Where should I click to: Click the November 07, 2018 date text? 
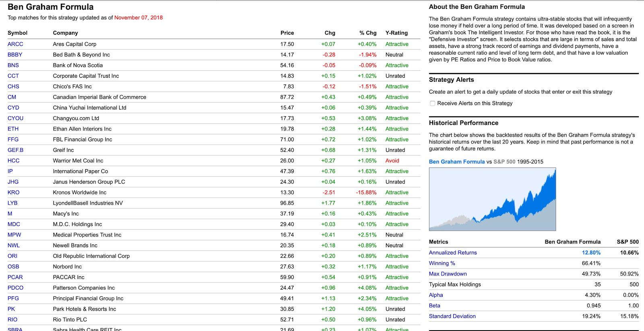tap(138, 18)
